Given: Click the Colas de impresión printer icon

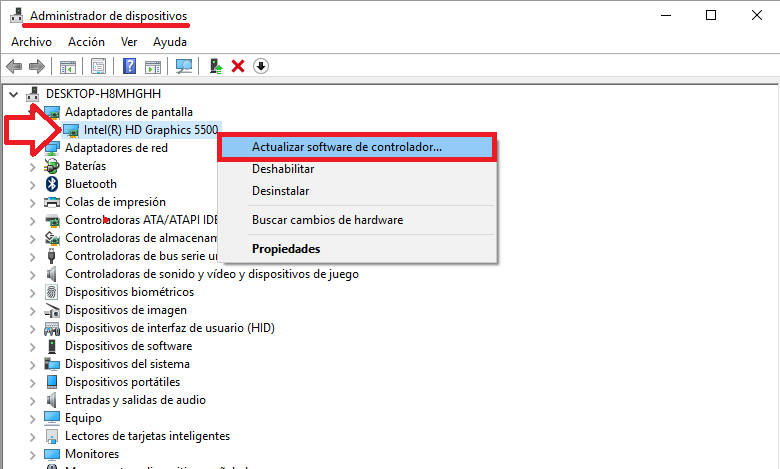Looking at the screenshot, I should (x=52, y=202).
